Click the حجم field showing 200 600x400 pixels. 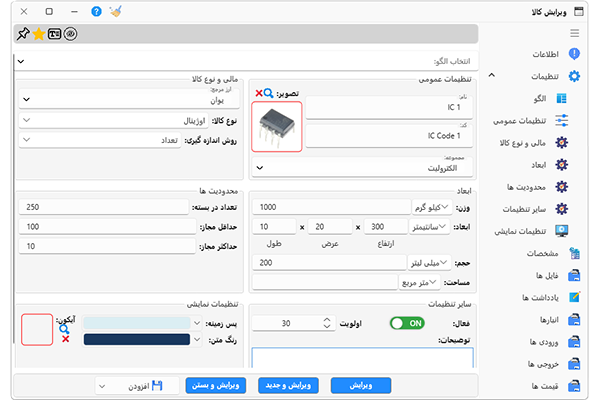coord(329,263)
